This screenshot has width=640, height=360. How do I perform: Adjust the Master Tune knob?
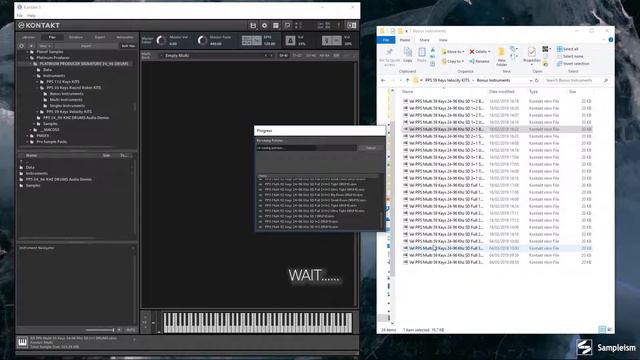coord(202,40)
